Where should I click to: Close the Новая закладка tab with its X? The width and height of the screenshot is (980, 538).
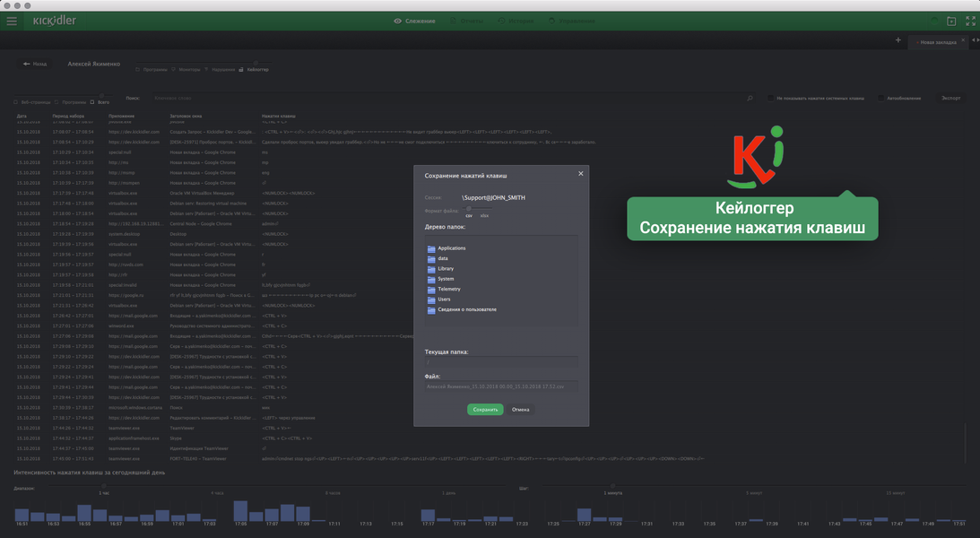962,40
